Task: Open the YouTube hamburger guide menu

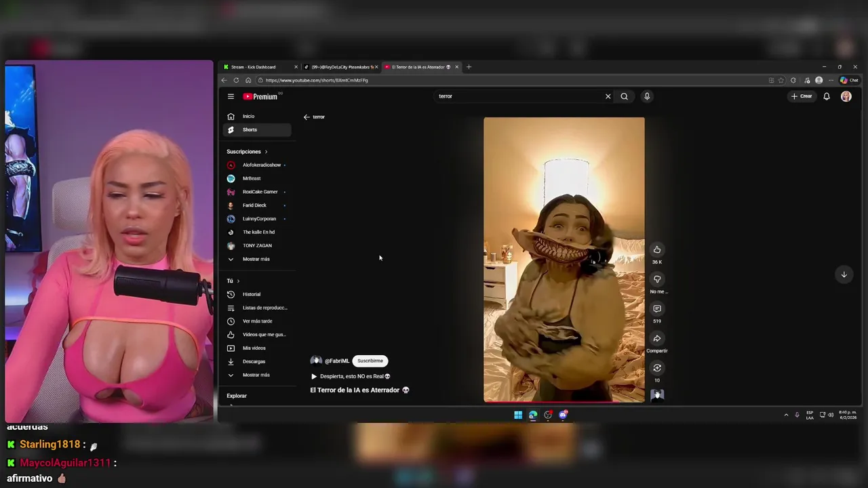Action: pos(231,96)
